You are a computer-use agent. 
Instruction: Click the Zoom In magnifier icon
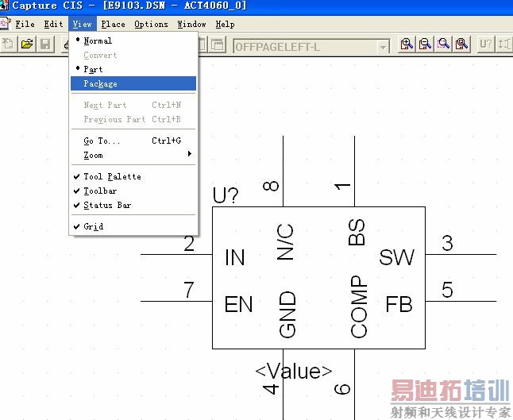click(x=407, y=44)
